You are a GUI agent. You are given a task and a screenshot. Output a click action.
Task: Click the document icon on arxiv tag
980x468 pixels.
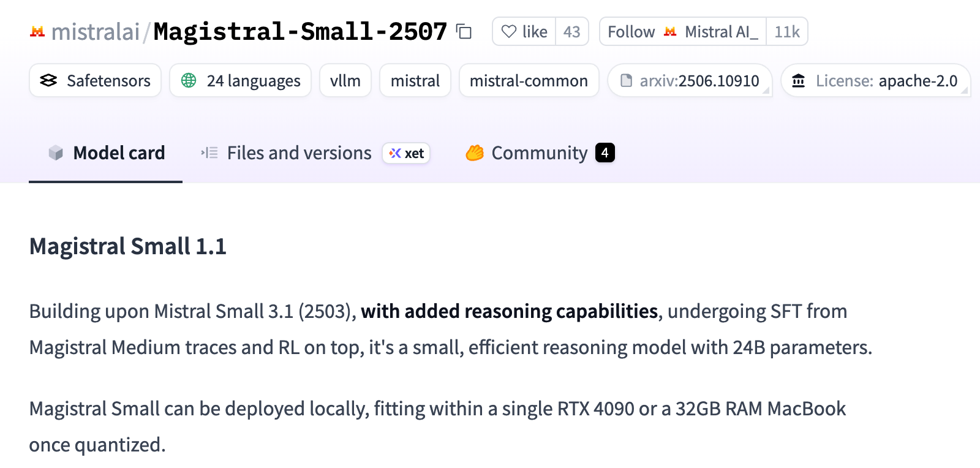click(626, 80)
